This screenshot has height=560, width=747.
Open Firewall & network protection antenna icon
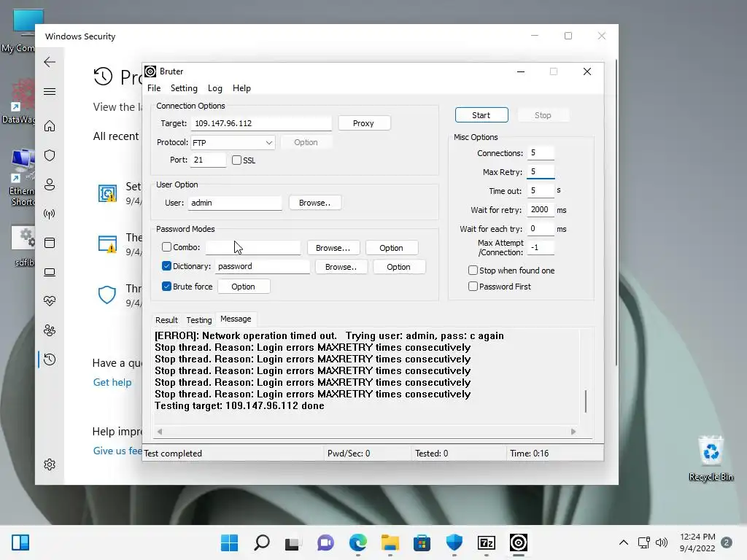pos(50,214)
